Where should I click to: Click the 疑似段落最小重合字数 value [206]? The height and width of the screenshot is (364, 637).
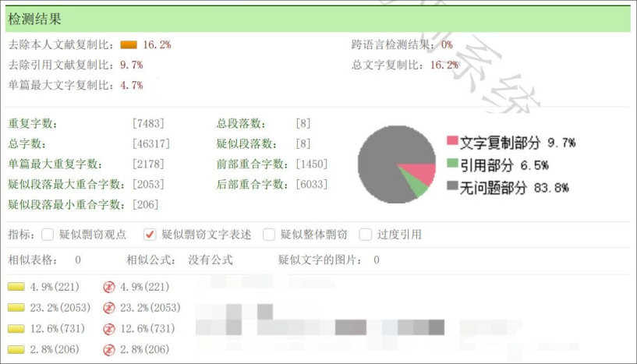click(x=146, y=204)
